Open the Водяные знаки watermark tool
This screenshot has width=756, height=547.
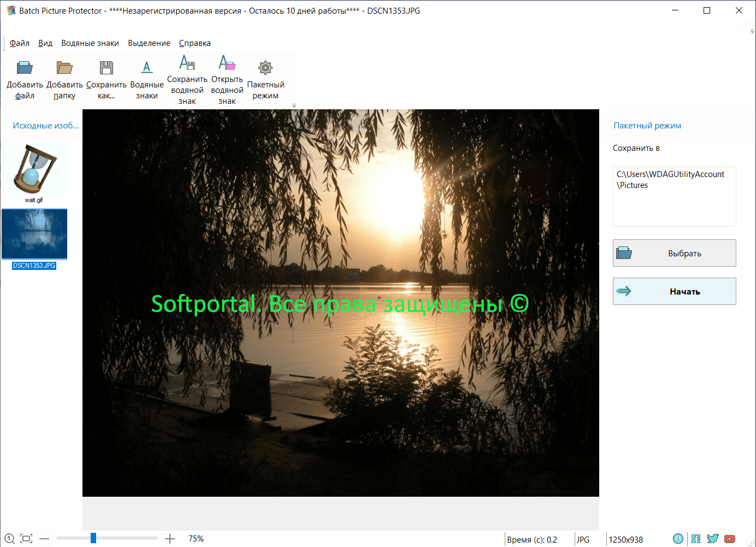(147, 68)
